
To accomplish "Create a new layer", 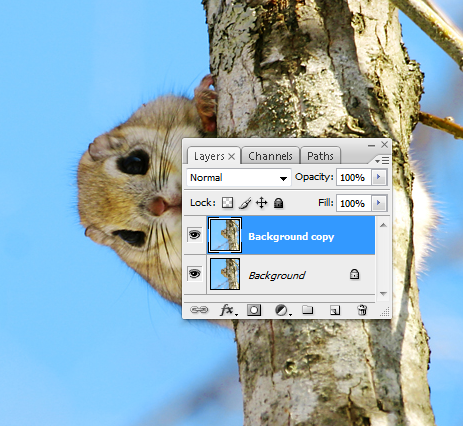I will tap(335, 310).
